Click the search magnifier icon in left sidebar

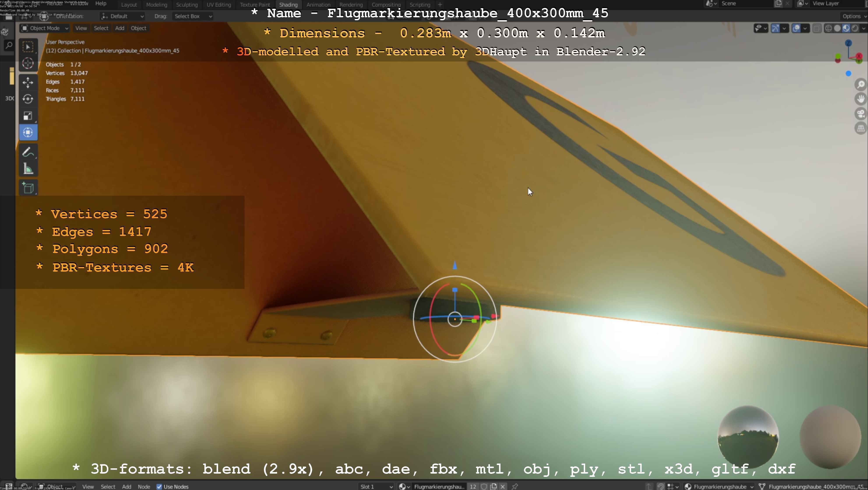point(9,46)
